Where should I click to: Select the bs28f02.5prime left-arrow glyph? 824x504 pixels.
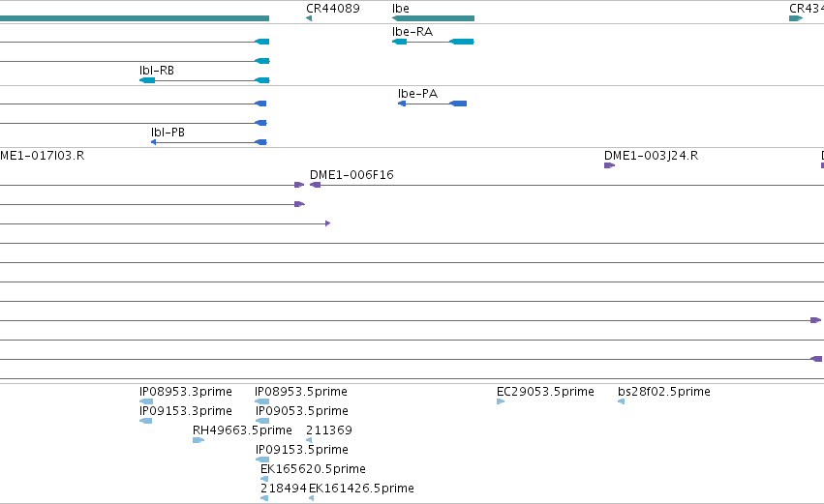(622, 401)
